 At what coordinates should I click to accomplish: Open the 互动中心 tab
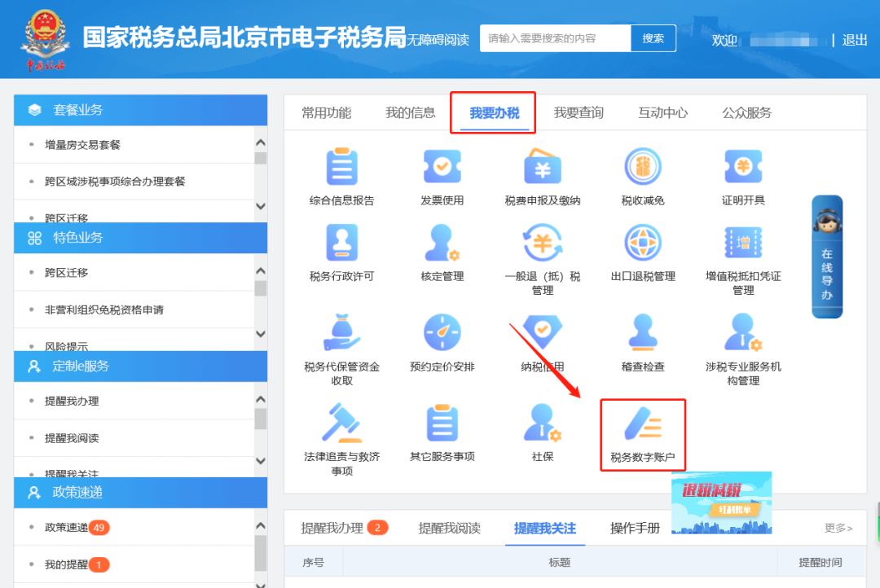point(662,112)
